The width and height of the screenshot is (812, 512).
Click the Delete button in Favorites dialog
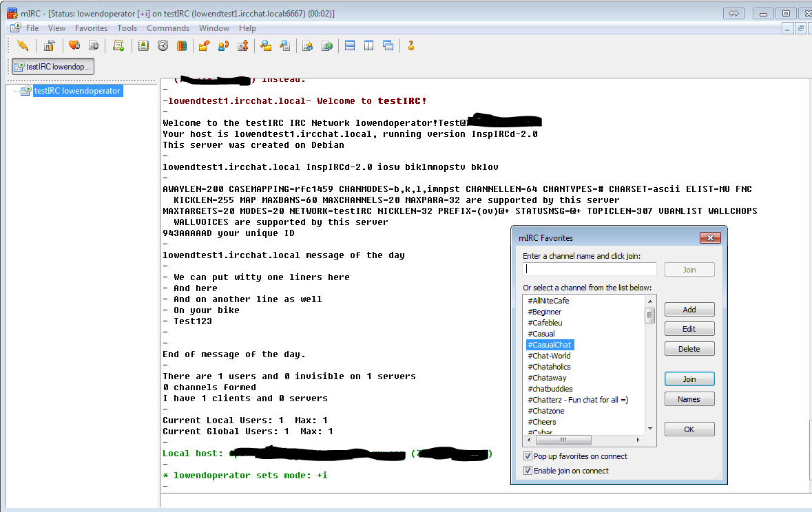[x=689, y=348]
